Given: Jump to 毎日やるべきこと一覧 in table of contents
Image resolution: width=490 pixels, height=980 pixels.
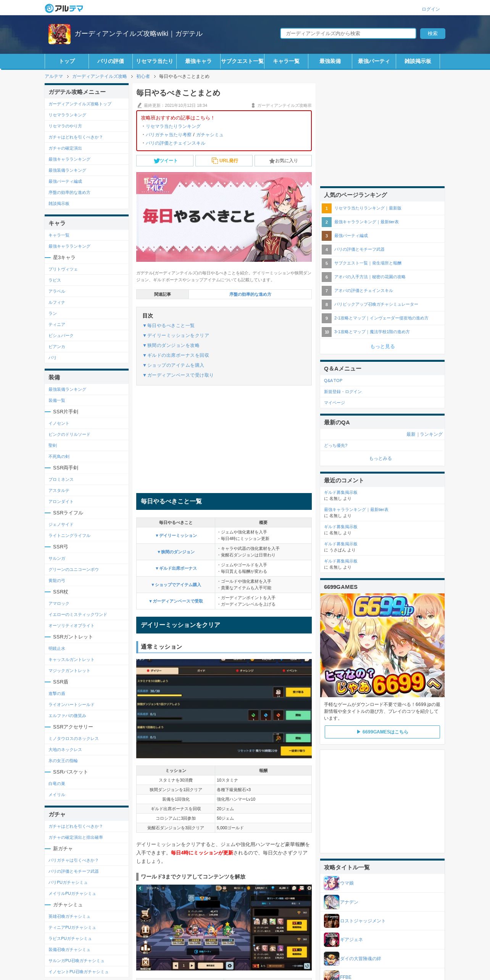Looking at the screenshot, I should [169, 326].
